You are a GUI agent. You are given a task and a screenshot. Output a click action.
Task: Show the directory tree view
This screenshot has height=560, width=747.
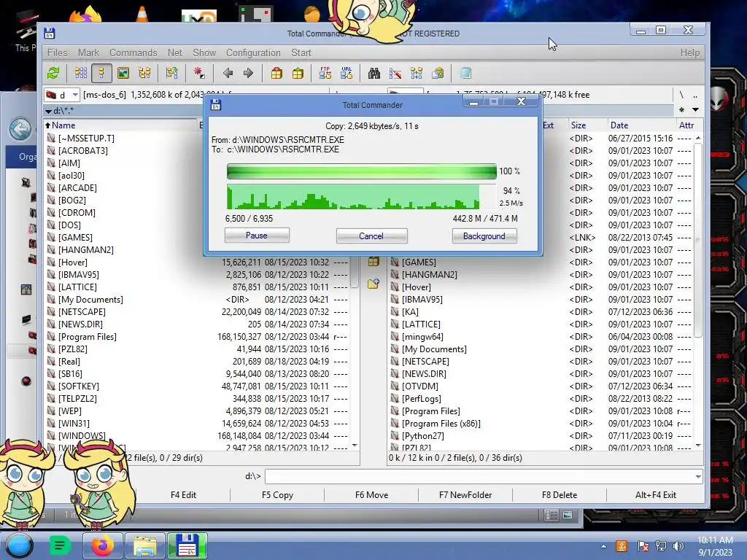(x=144, y=73)
